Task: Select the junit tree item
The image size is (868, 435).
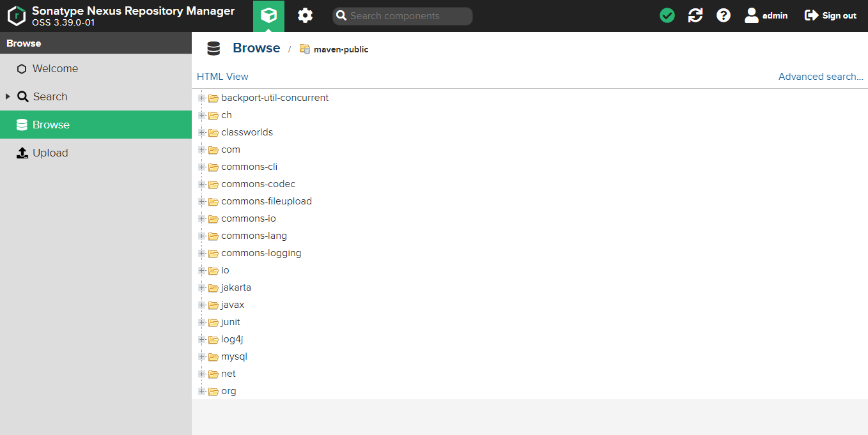Action: (x=231, y=322)
